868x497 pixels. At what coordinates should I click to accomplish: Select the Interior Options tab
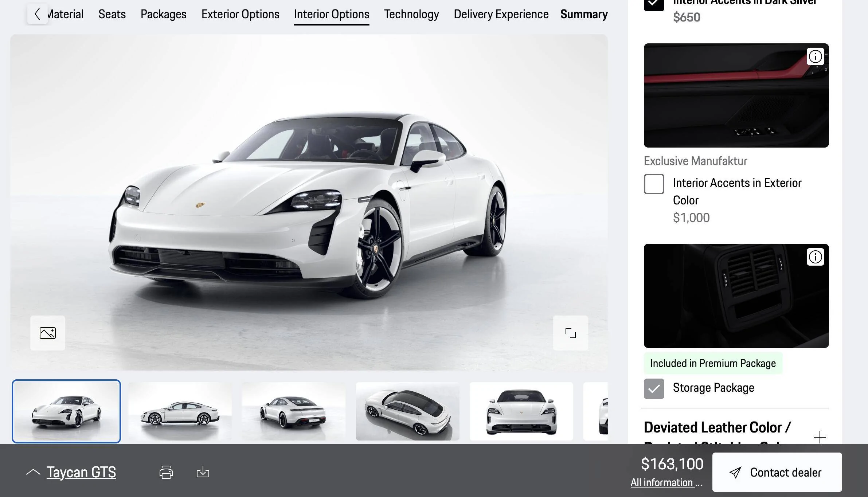coord(332,14)
